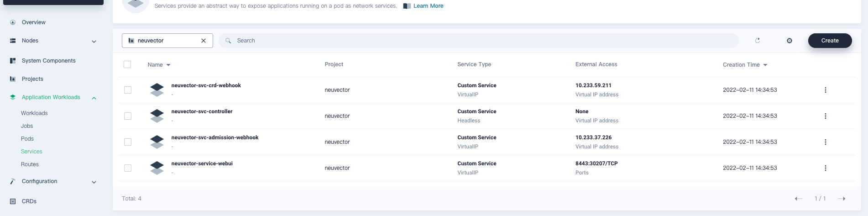Go to previous page arrow

coord(798,199)
